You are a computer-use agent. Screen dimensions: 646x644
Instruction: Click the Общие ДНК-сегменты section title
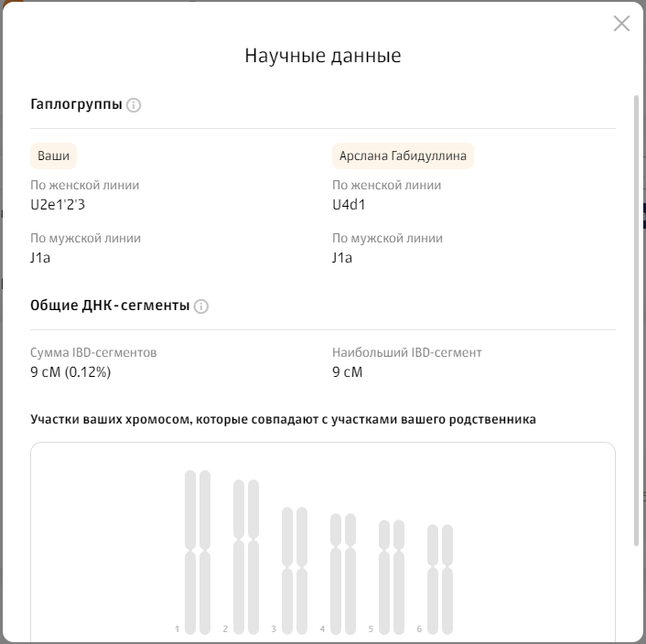point(110,306)
